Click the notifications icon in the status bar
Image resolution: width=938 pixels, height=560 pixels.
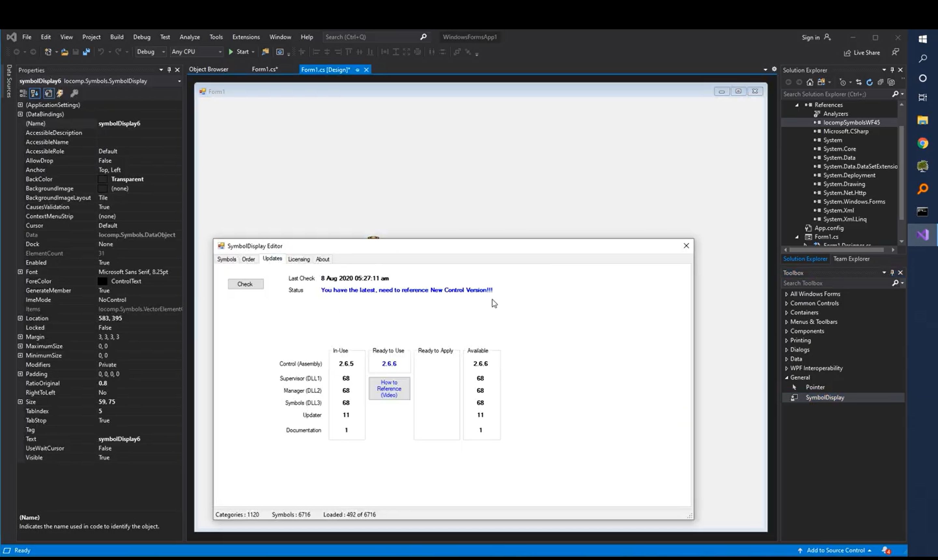click(886, 551)
